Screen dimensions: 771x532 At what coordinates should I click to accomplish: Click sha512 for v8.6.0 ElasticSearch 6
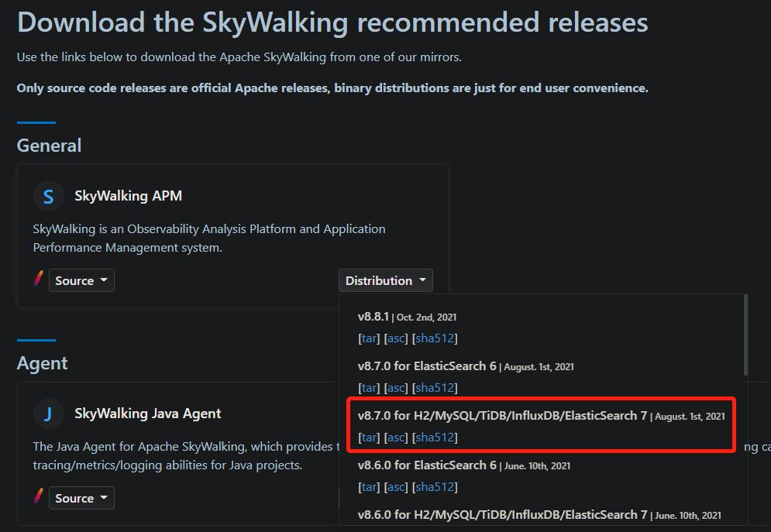pyautogui.click(x=434, y=486)
